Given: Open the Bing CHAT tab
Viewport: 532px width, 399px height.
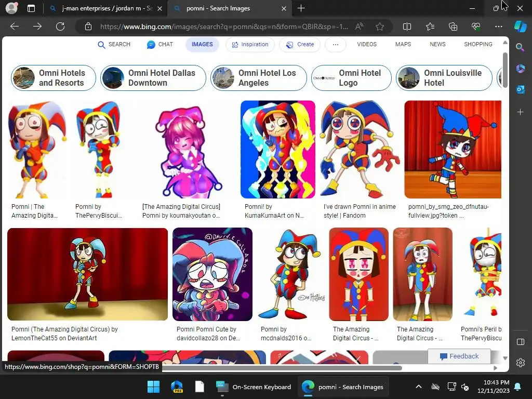Looking at the screenshot, I should click(160, 45).
